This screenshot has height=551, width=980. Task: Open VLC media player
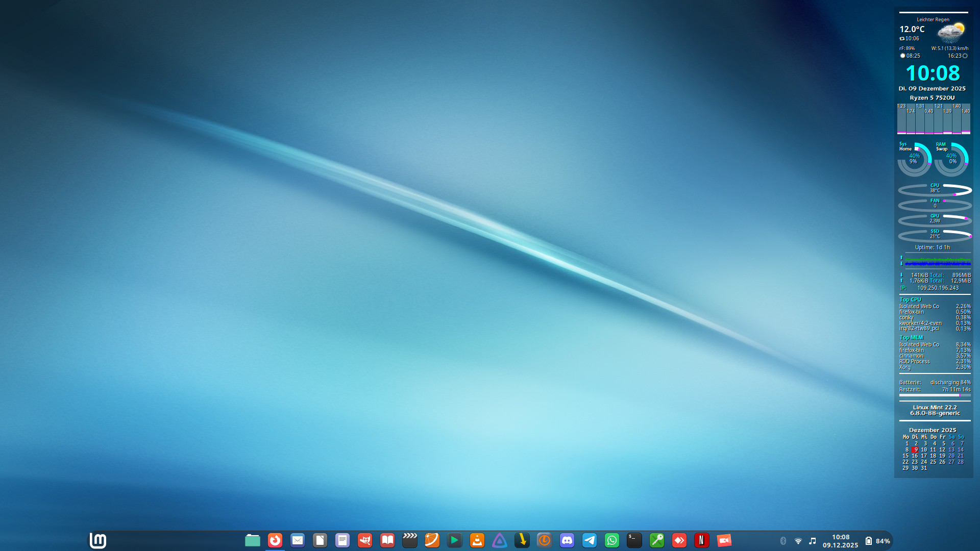click(477, 540)
